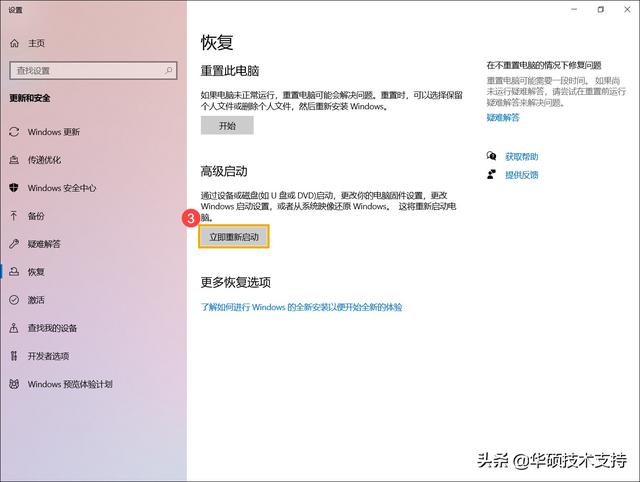Click the 获取帮助 link
The image size is (640, 482).
[522, 156]
